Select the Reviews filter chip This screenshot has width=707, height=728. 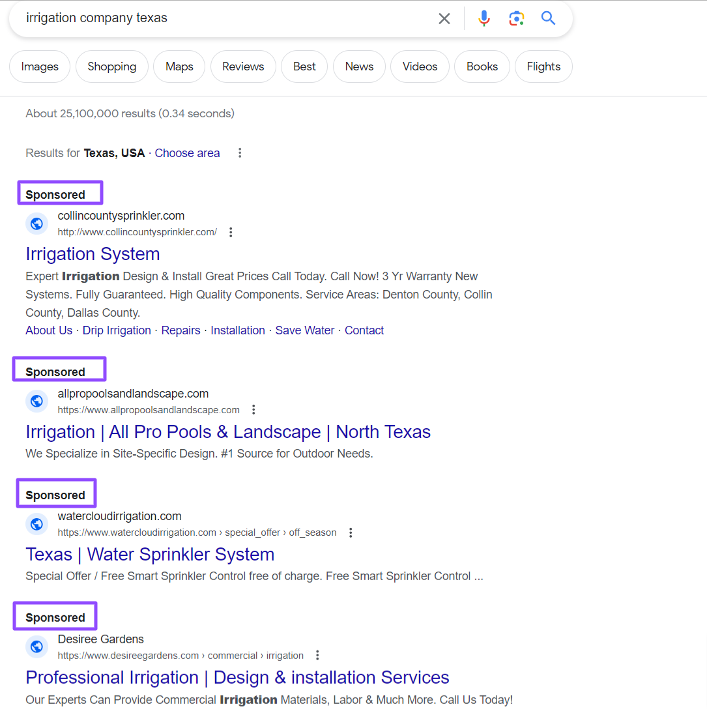[x=243, y=66]
